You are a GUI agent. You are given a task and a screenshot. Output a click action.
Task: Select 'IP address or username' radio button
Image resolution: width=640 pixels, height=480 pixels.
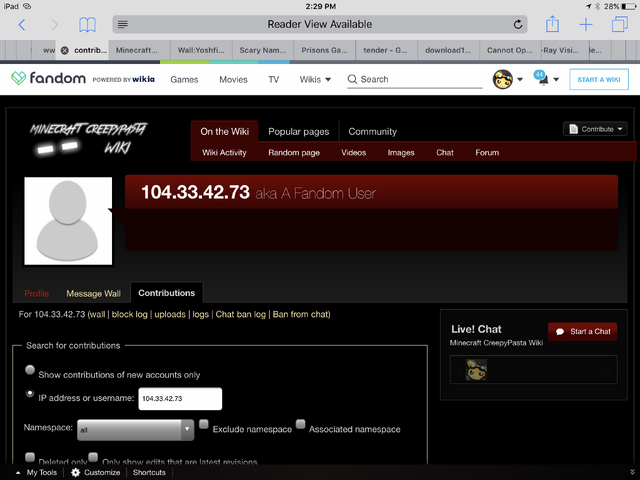(x=30, y=393)
